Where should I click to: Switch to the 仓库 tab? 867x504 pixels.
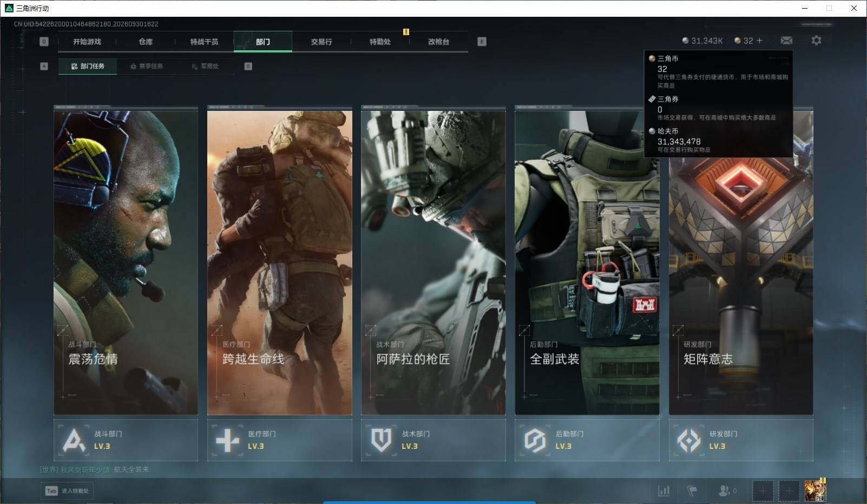click(146, 42)
